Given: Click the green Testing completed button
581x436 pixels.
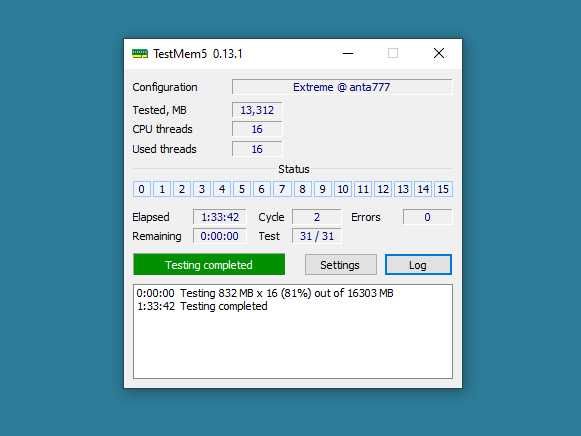Looking at the screenshot, I should point(209,264).
